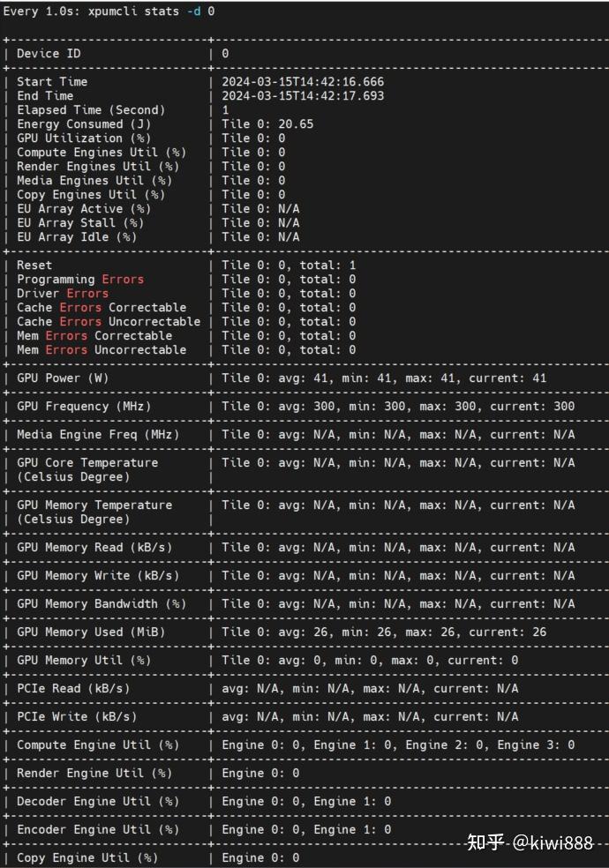Click the 知乎 @kiwi888 watermark
This screenshot has width=609, height=868.
(x=530, y=842)
